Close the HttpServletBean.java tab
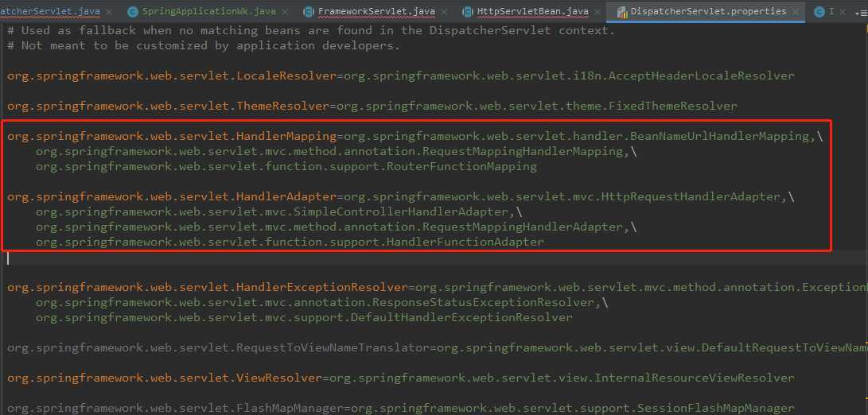 tap(597, 12)
